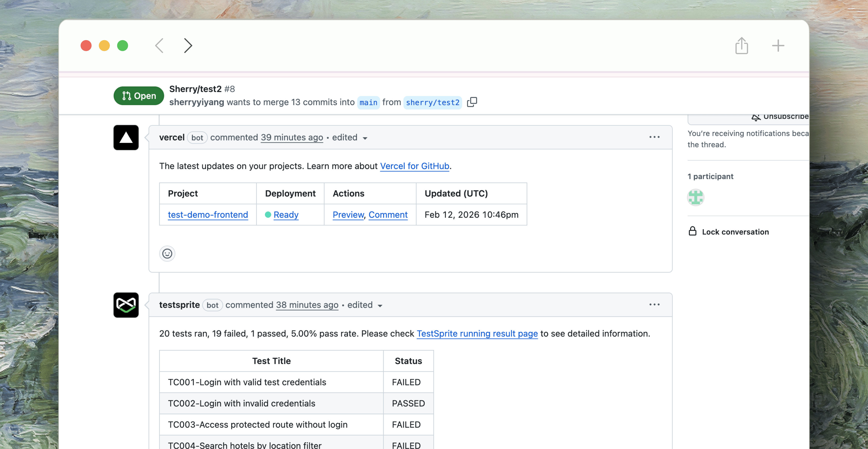
Task: Open the Vercel for GitHub link
Action: point(414,166)
